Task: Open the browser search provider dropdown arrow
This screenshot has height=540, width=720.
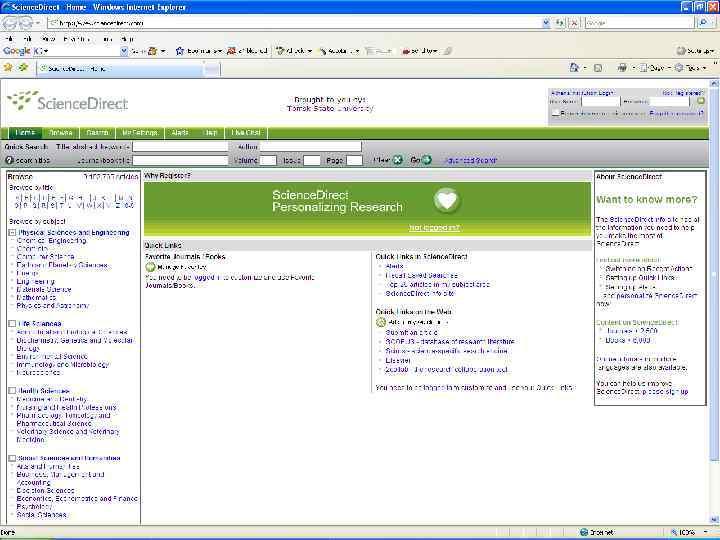Action: (x=714, y=22)
